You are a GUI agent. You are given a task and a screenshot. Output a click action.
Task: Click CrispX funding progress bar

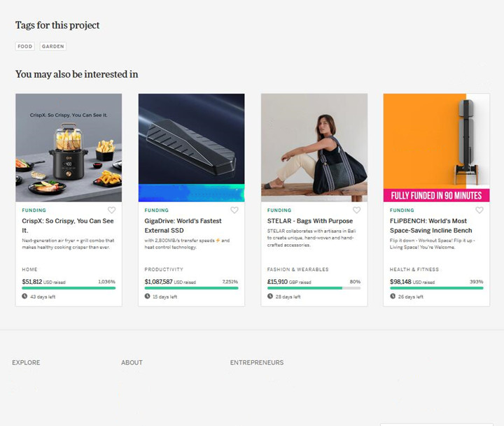[x=69, y=288]
